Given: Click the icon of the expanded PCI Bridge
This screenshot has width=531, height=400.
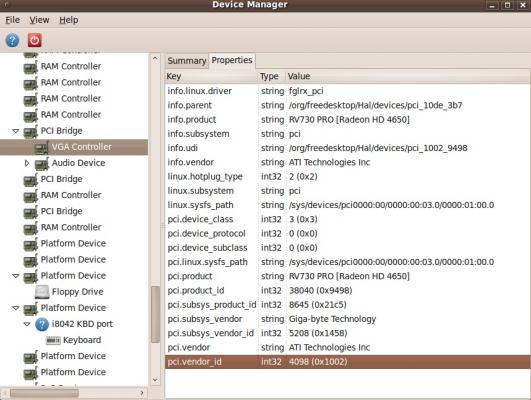Looking at the screenshot, I should (30, 131).
